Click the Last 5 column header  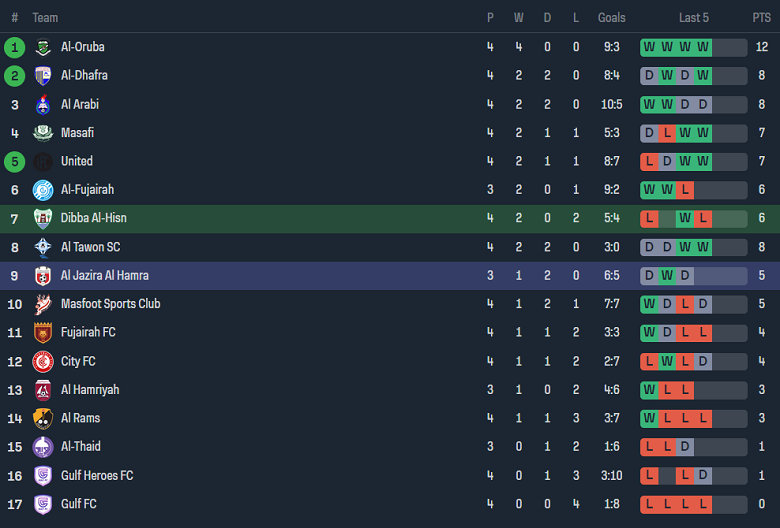pos(693,18)
